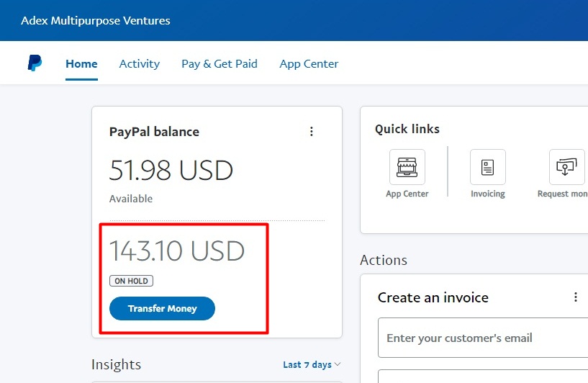Screen dimensions: 588x383
Task: Click Adex Multipurpose Ventures business name
Action: [x=96, y=20]
